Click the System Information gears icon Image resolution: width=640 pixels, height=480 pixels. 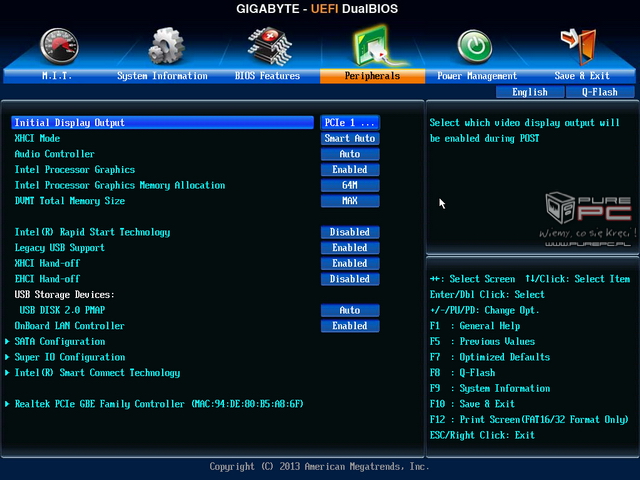point(166,46)
